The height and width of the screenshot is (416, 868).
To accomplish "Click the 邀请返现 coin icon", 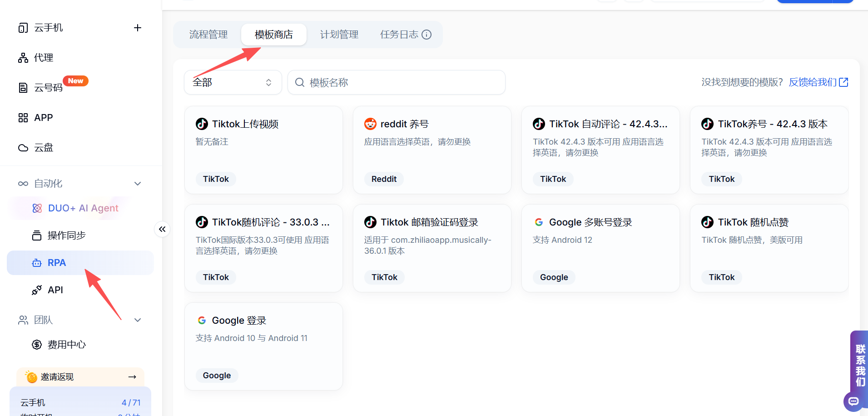I will click(x=31, y=376).
